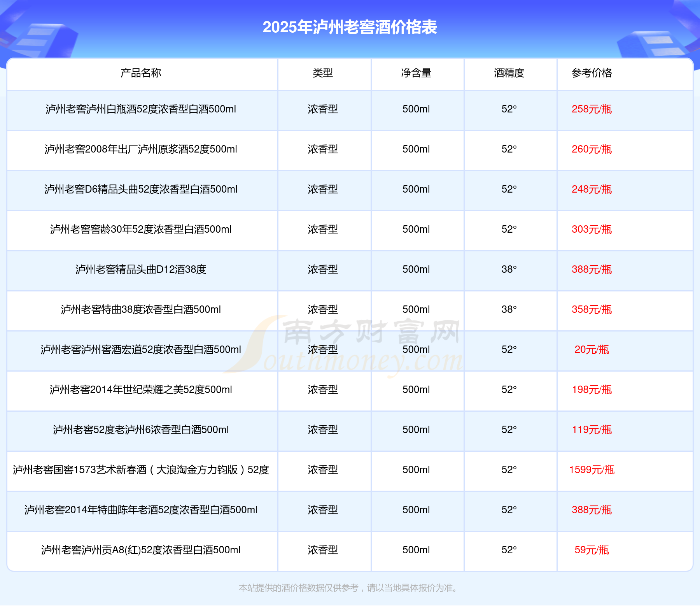The height and width of the screenshot is (607, 700).
Task: Click product 泸州老窖国窖1573艺术新春酒
Action: 80,470
